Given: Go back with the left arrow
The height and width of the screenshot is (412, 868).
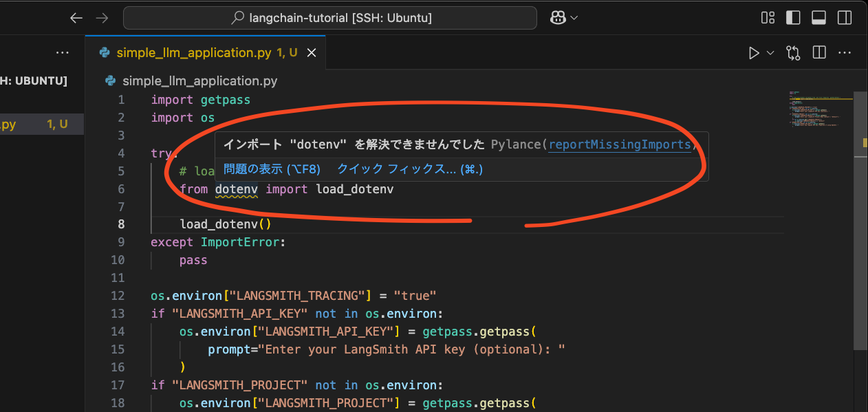Looking at the screenshot, I should [76, 19].
